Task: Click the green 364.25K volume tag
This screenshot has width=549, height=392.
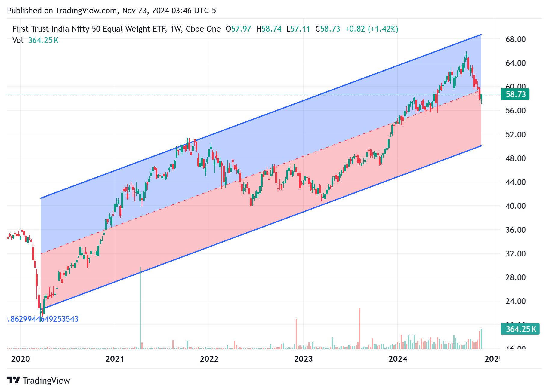Action: (x=520, y=329)
